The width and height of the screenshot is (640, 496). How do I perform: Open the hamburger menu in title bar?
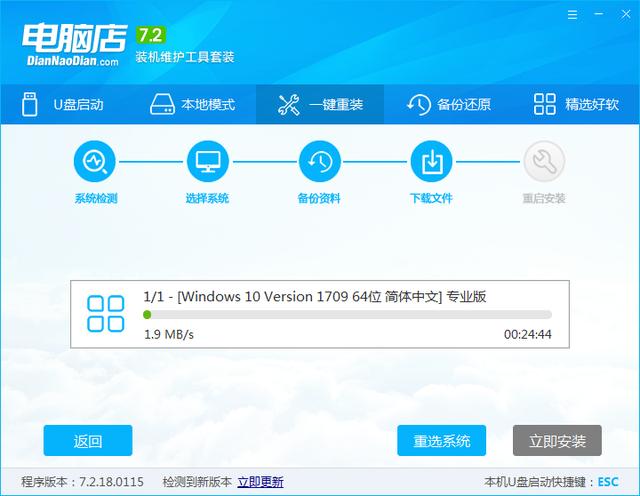pos(572,15)
